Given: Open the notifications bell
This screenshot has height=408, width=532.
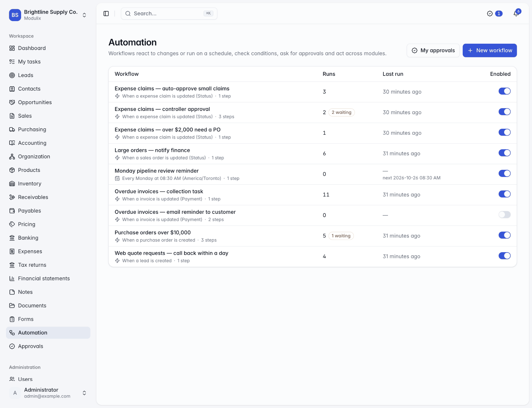Looking at the screenshot, I should pyautogui.click(x=516, y=13).
